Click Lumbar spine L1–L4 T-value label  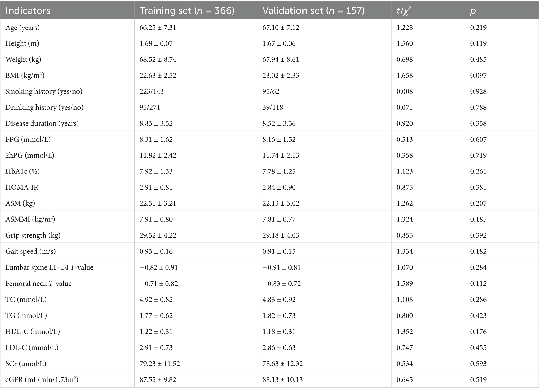pyautogui.click(x=49, y=267)
